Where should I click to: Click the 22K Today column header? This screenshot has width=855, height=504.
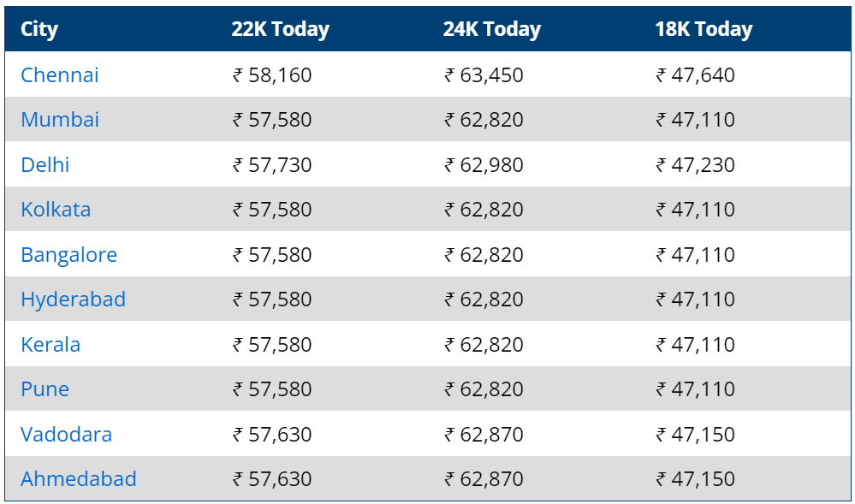280,29
